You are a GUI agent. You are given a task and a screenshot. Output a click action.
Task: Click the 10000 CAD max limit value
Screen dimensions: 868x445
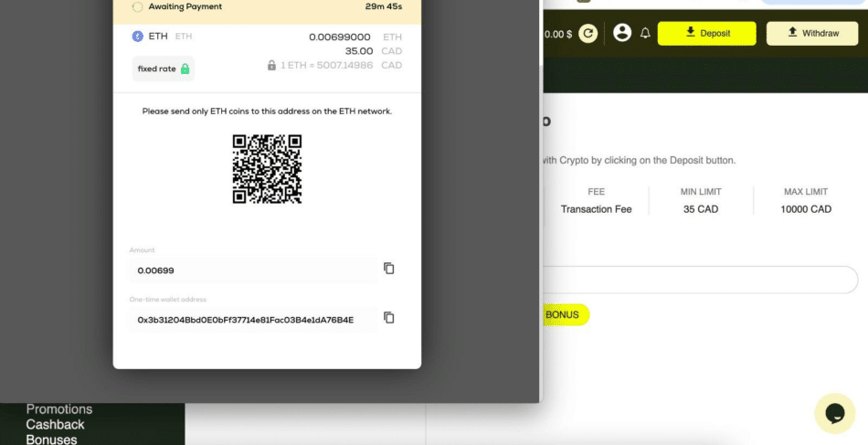click(x=806, y=209)
